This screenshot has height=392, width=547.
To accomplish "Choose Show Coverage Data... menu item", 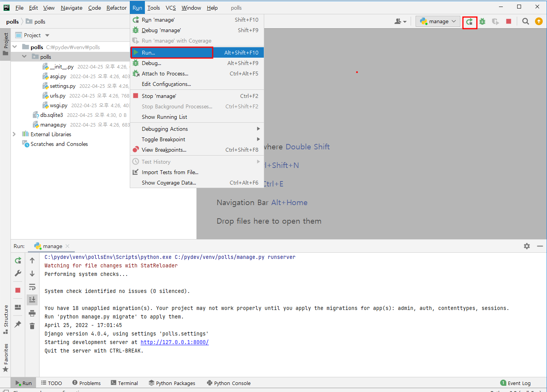I will (x=197, y=183).
